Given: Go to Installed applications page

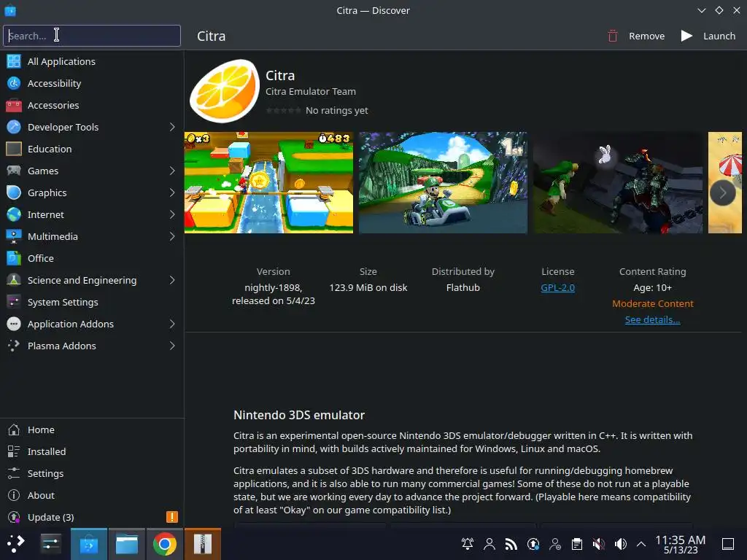Looking at the screenshot, I should click(92, 452).
